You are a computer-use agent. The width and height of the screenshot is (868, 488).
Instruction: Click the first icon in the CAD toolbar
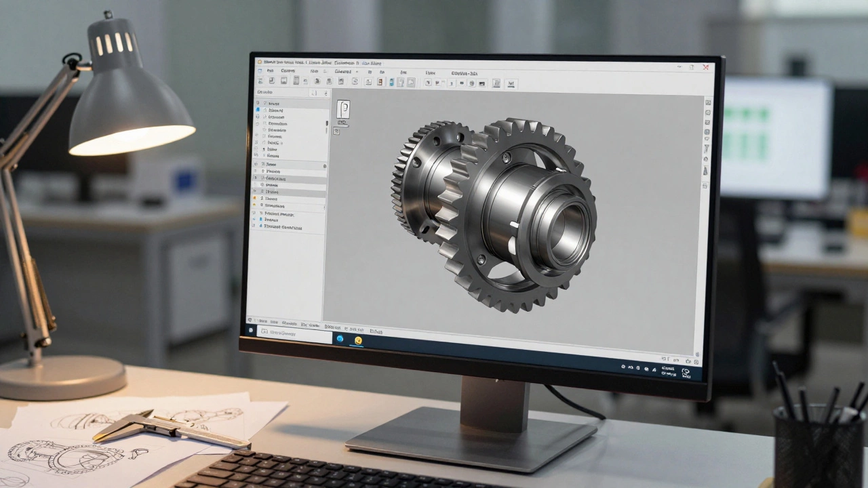coord(260,81)
